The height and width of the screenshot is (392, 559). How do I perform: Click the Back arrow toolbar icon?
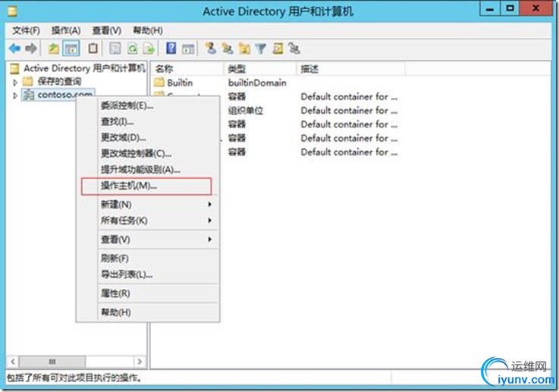(x=14, y=49)
